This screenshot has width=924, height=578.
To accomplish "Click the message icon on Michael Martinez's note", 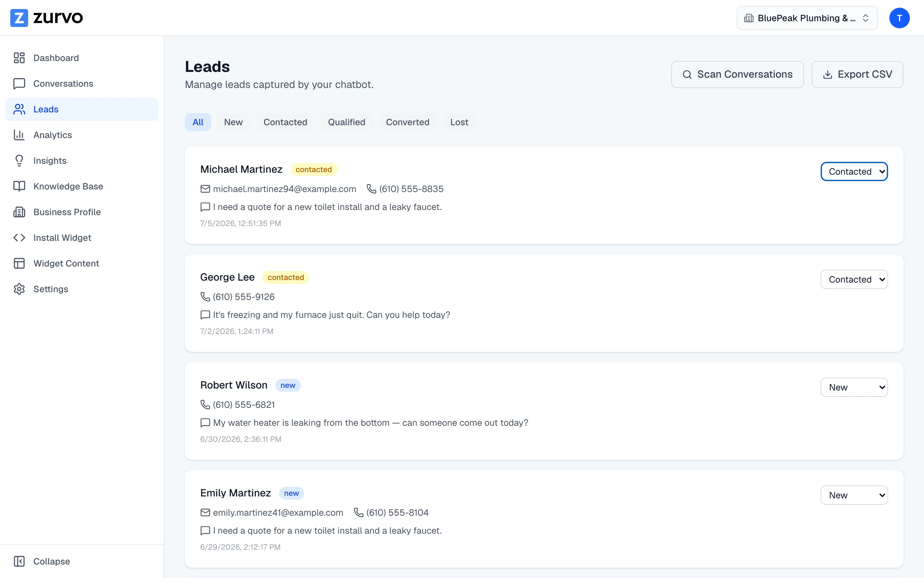I will 205,207.
